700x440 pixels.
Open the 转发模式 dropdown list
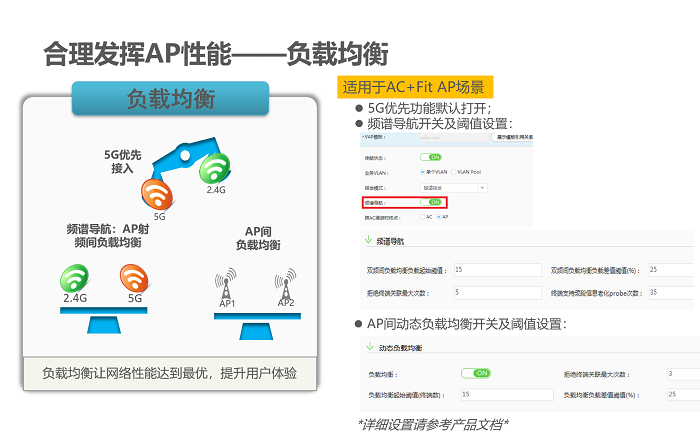click(455, 186)
